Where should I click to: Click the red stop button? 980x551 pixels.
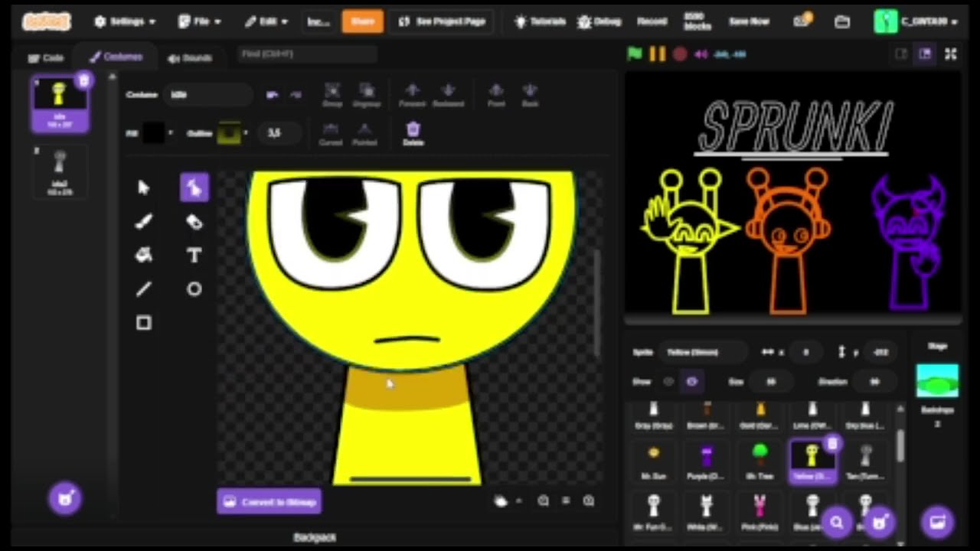tap(679, 54)
